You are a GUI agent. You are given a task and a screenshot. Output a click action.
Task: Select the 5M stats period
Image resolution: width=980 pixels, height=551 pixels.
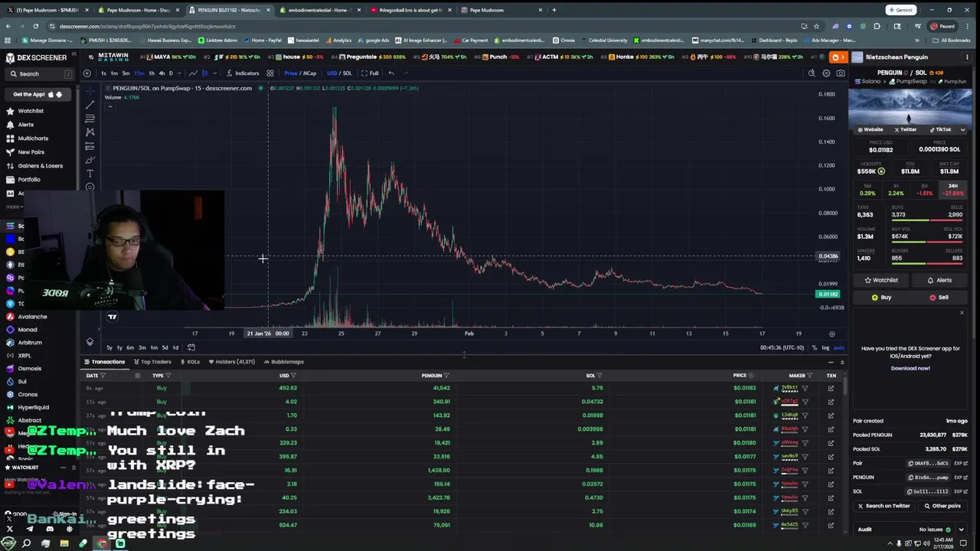coord(867,190)
